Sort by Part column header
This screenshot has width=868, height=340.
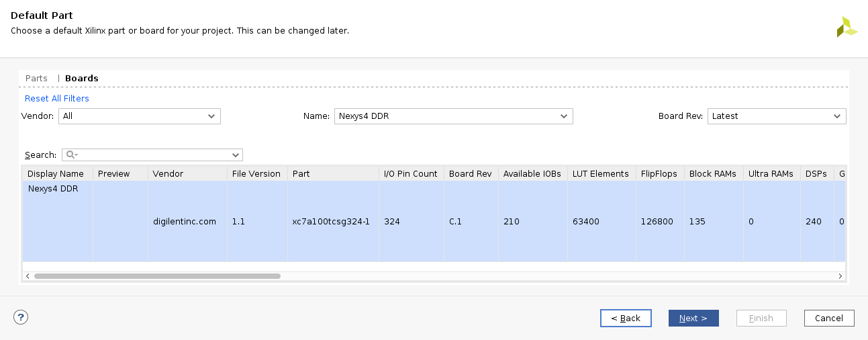pos(334,173)
